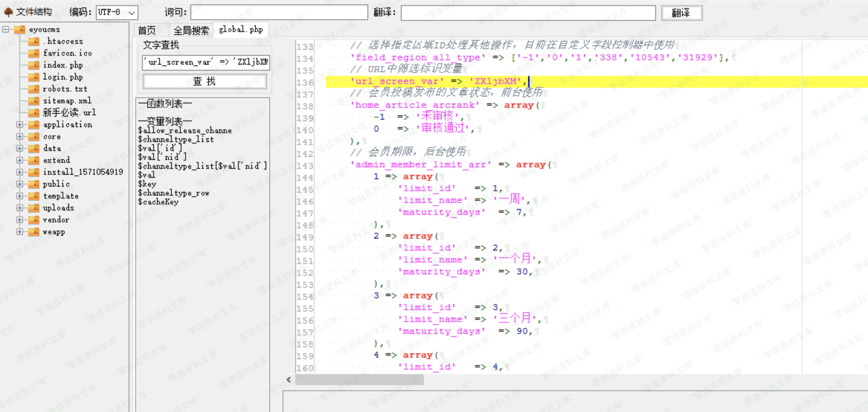Click into the 词句 input field
The height and width of the screenshot is (412, 868).
click(x=279, y=13)
